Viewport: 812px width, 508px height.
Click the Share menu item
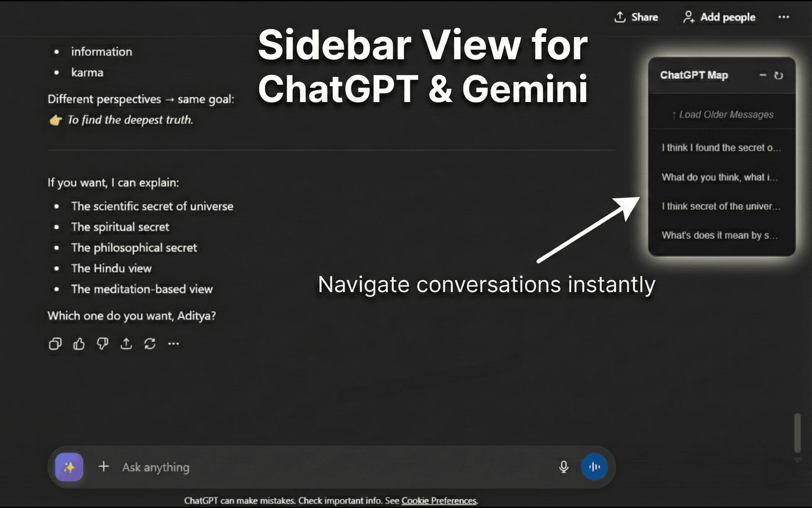[636, 17]
